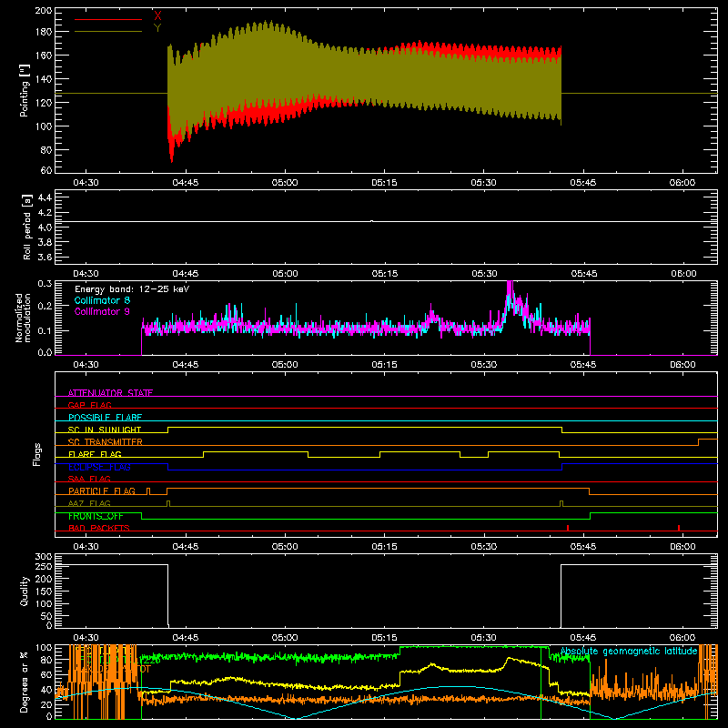Viewport: 728px width, 728px height.
Task: Click the FRONTS_OFF flag label
Action: point(96,516)
